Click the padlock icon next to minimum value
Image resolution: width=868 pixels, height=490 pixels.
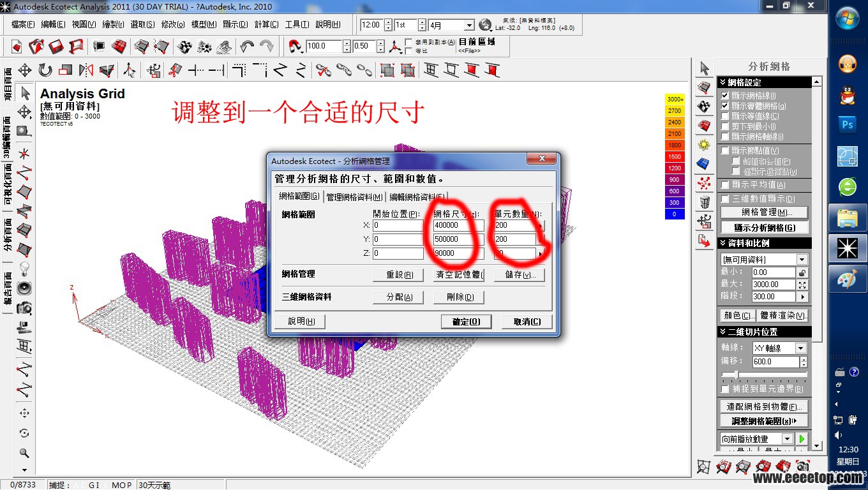click(x=802, y=272)
